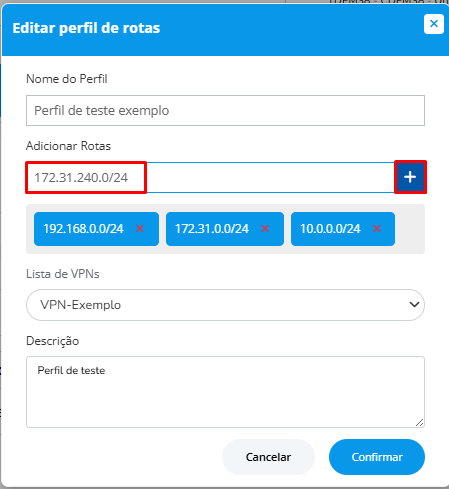This screenshot has height=489, width=449.
Task: Select the 10.0.0.0/24 route tag text
Action: point(330,229)
